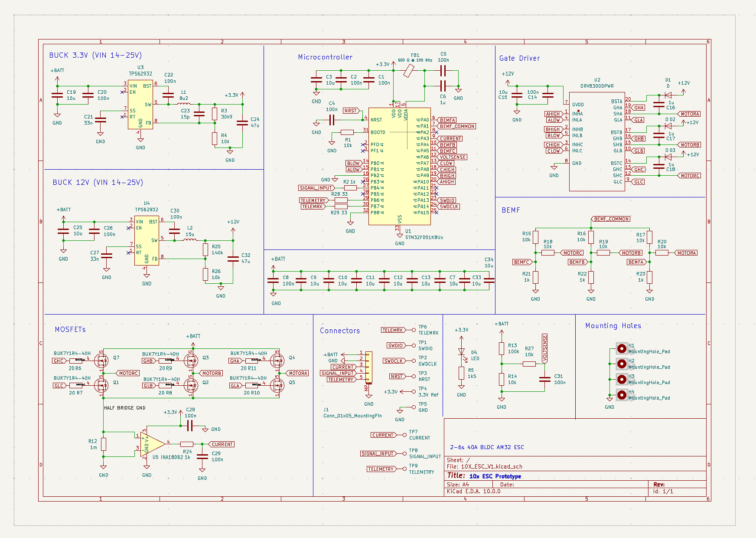Select the C32 47u output capacitor
The height and width of the screenshot is (538, 756).
pos(233,259)
